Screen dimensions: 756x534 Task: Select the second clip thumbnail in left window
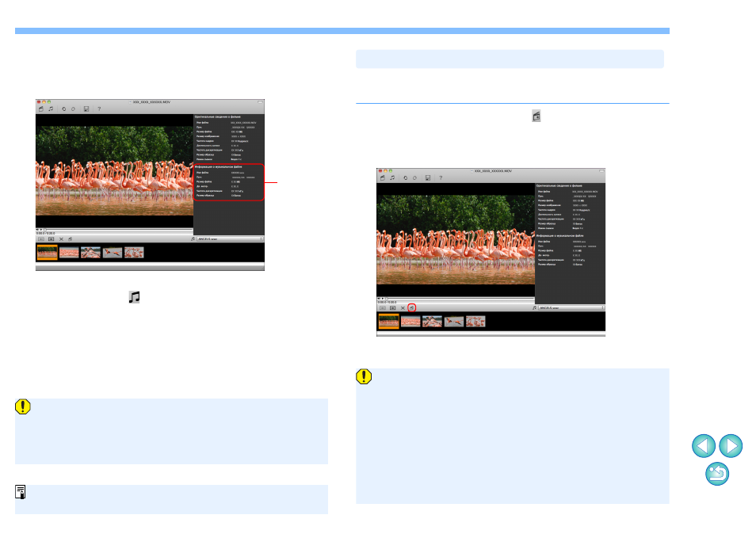[69, 253]
